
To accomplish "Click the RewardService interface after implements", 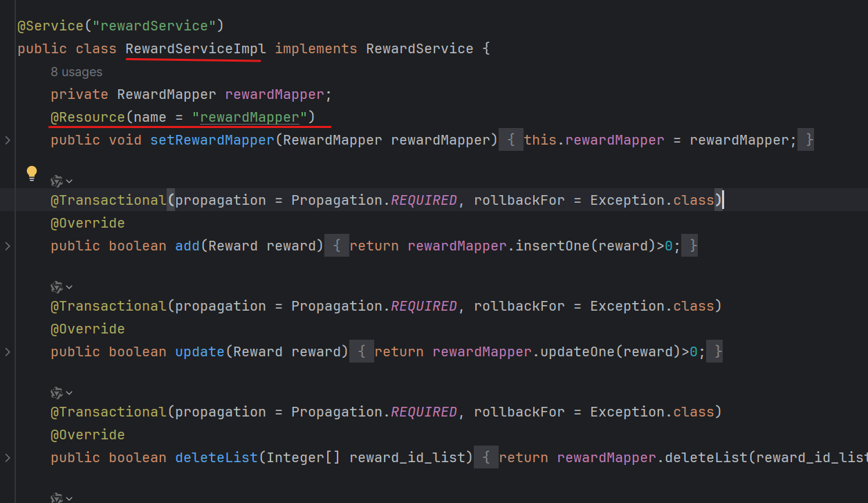I will pos(419,49).
